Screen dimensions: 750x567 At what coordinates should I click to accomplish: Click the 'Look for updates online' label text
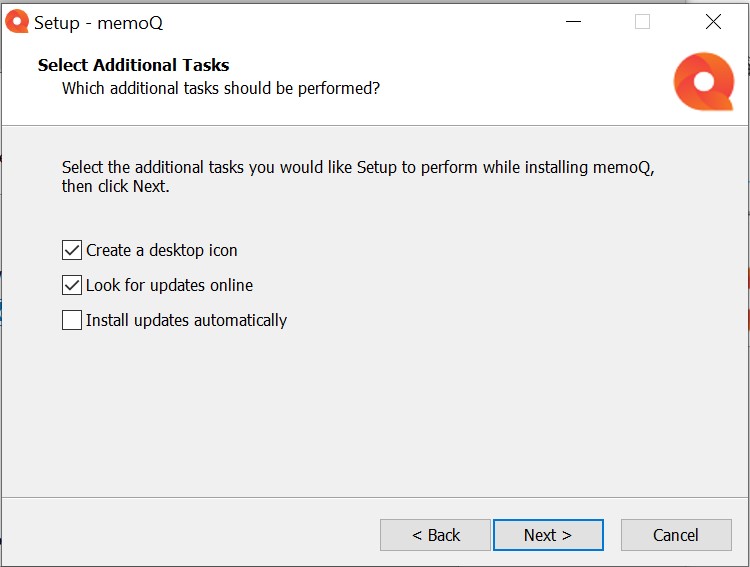click(x=169, y=285)
